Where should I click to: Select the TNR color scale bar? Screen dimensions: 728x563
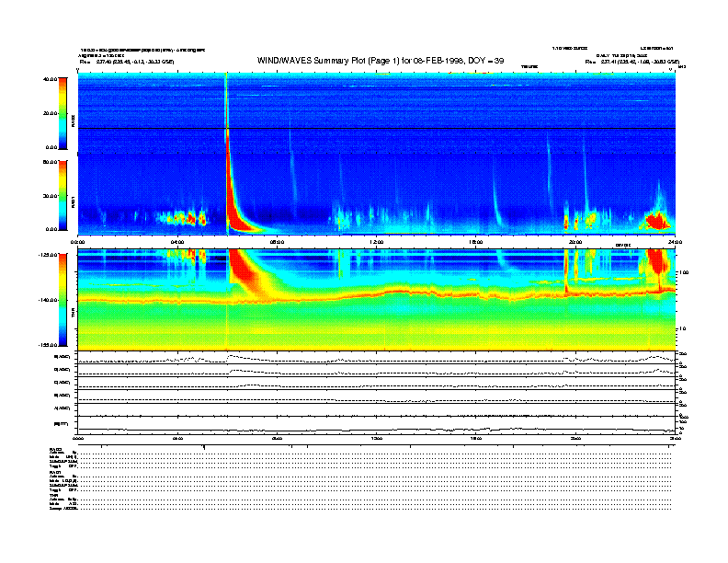[x=63, y=300]
